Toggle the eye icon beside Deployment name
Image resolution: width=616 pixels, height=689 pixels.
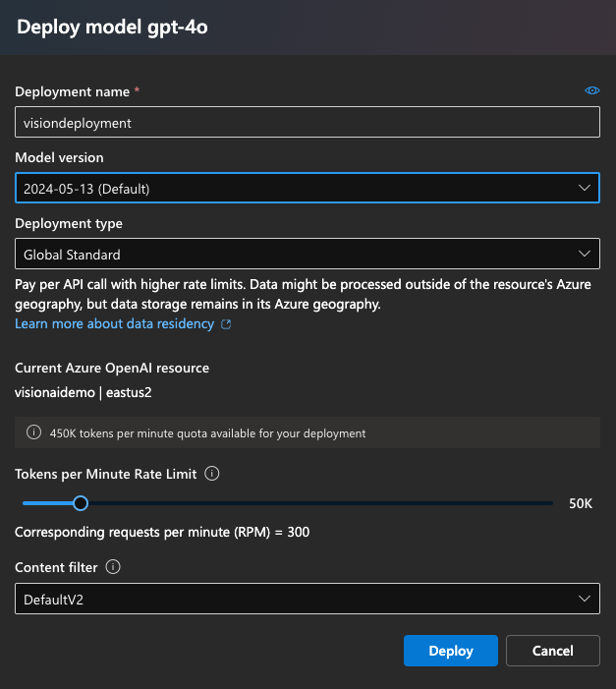click(591, 90)
